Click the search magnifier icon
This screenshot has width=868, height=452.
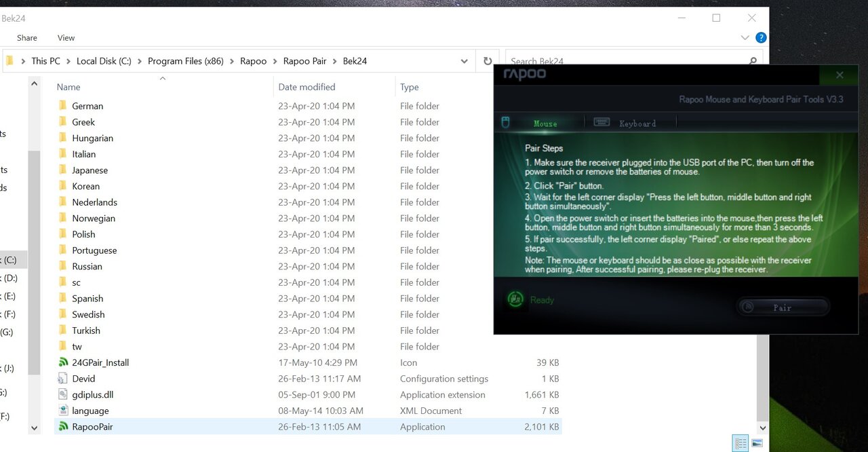pyautogui.click(x=753, y=61)
